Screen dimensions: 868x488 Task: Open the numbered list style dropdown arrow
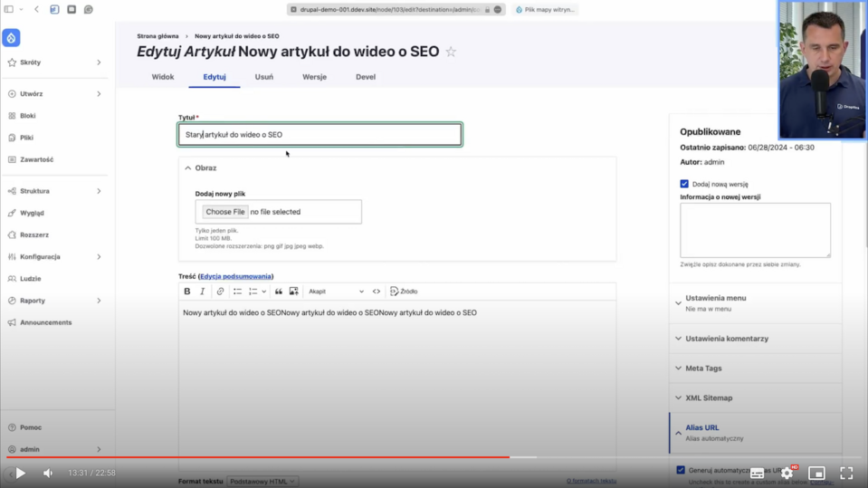click(264, 292)
